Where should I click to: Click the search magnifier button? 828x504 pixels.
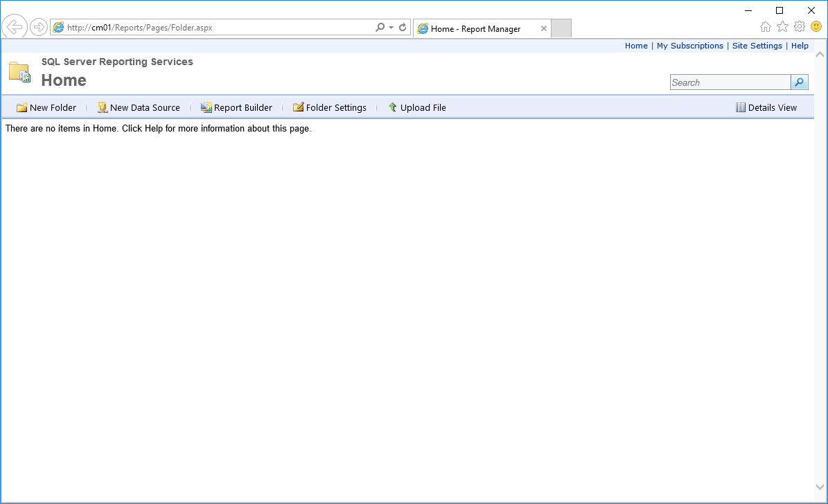tap(799, 82)
